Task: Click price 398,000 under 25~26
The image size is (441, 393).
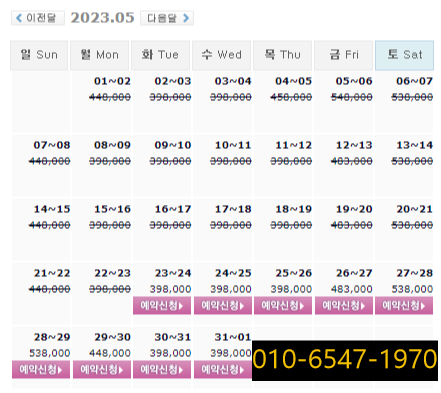Action: 291,289
